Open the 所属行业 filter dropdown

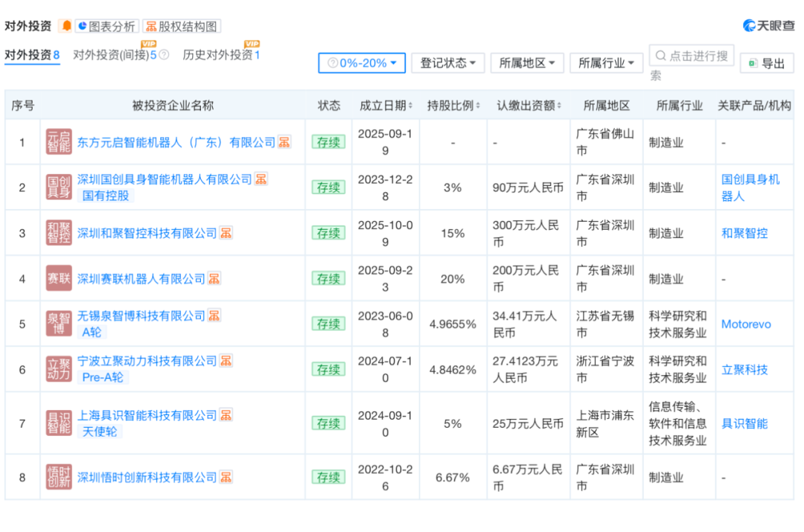coord(607,63)
